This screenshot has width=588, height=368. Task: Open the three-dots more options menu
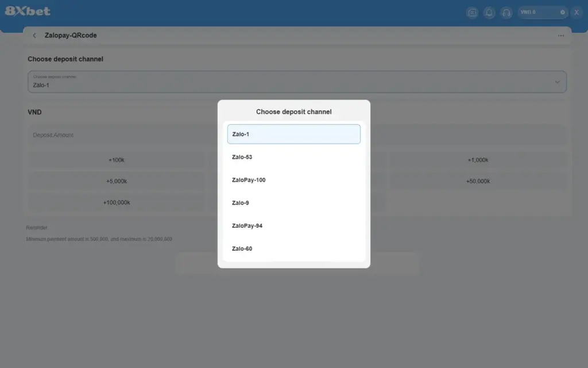[x=560, y=36]
